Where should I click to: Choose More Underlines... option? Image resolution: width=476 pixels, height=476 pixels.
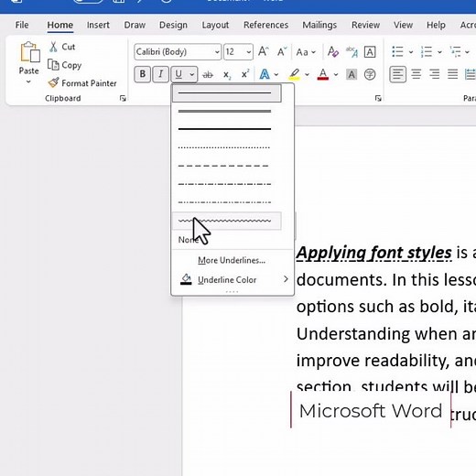233,260
